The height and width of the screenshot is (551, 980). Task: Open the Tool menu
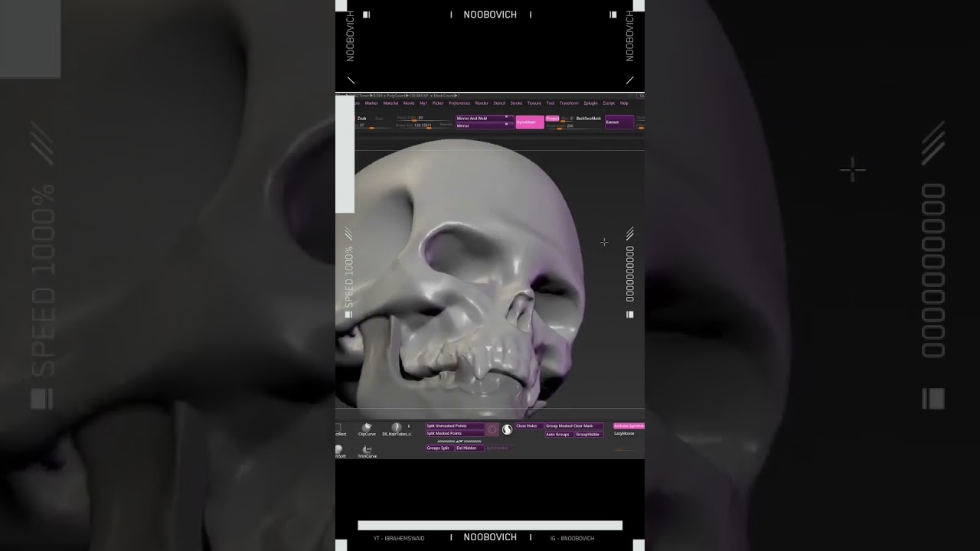click(550, 103)
